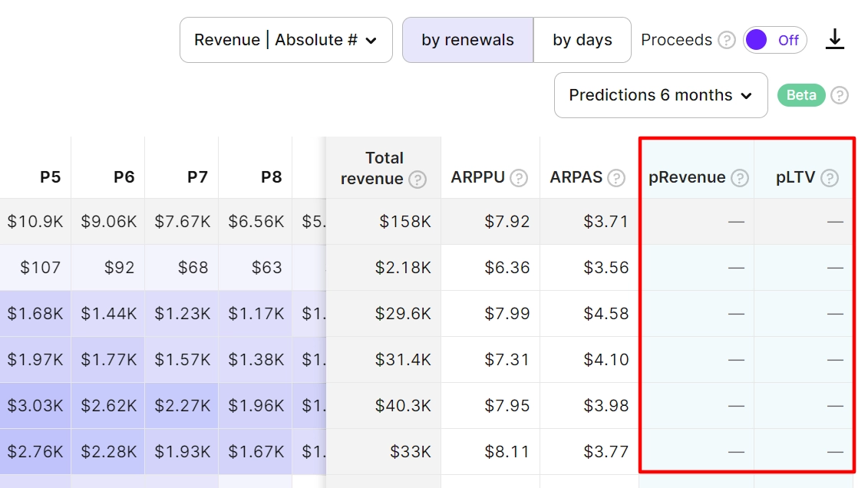Click the dark purple $3.03K P5 cell
The height and width of the screenshot is (488, 868).
click(35, 406)
